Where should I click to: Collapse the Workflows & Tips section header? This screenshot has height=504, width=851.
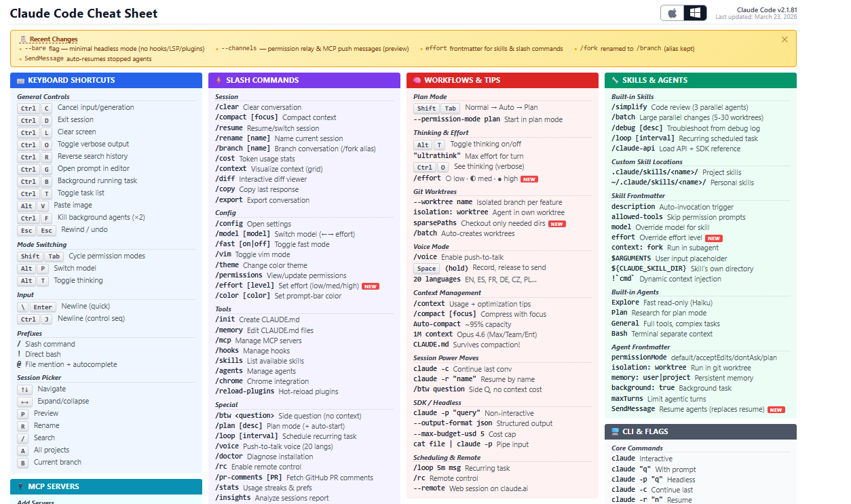[x=502, y=80]
